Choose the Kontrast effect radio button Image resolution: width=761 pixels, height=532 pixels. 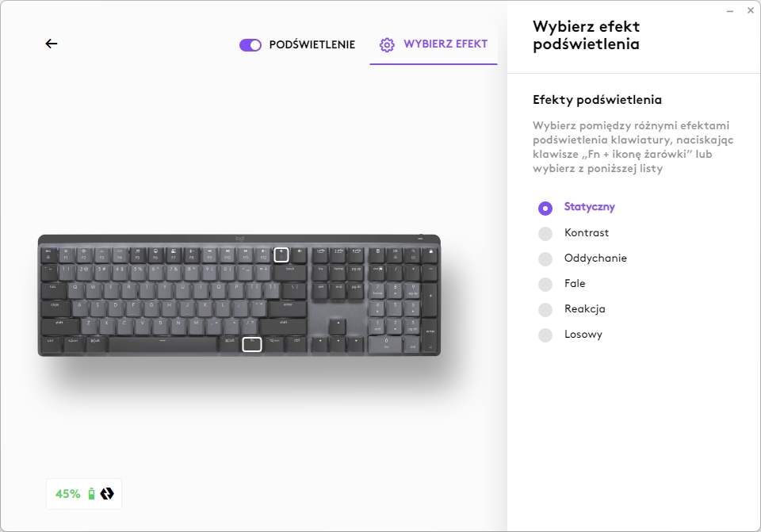[545, 233]
